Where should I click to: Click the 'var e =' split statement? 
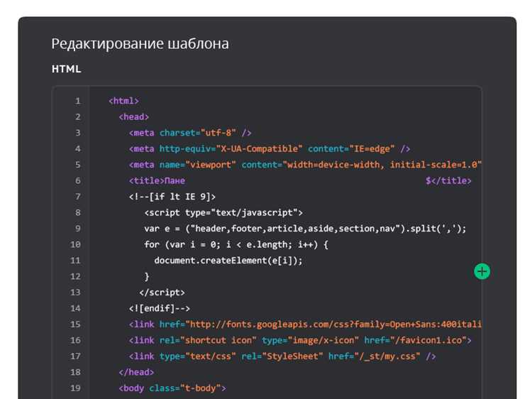tap(305, 229)
